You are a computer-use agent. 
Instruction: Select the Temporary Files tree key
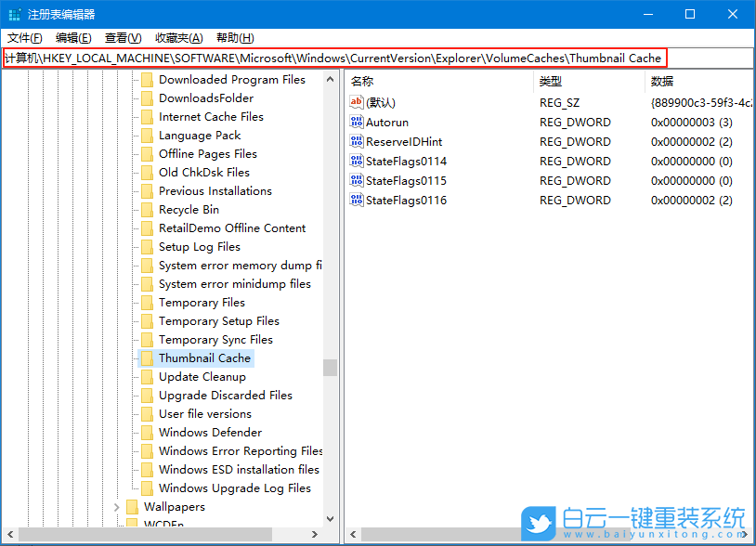tap(202, 303)
